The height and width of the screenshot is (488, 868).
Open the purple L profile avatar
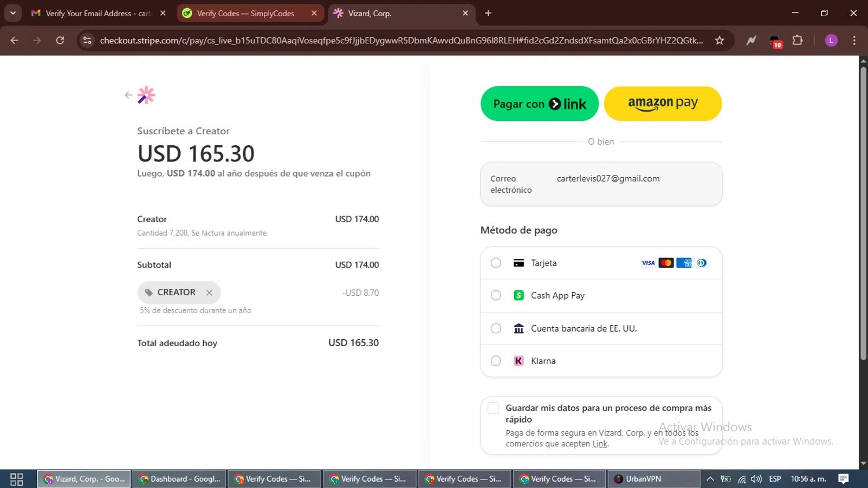[831, 41]
